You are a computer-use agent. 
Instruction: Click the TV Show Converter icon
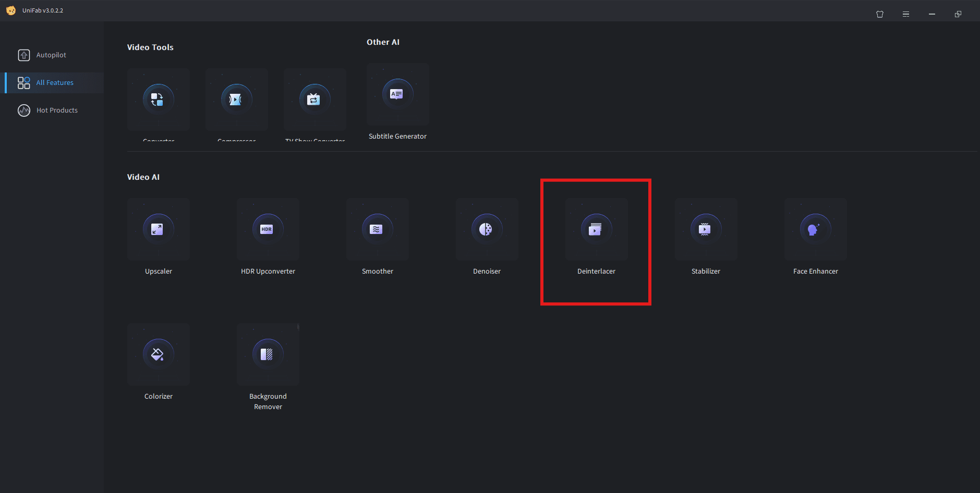coord(314,99)
